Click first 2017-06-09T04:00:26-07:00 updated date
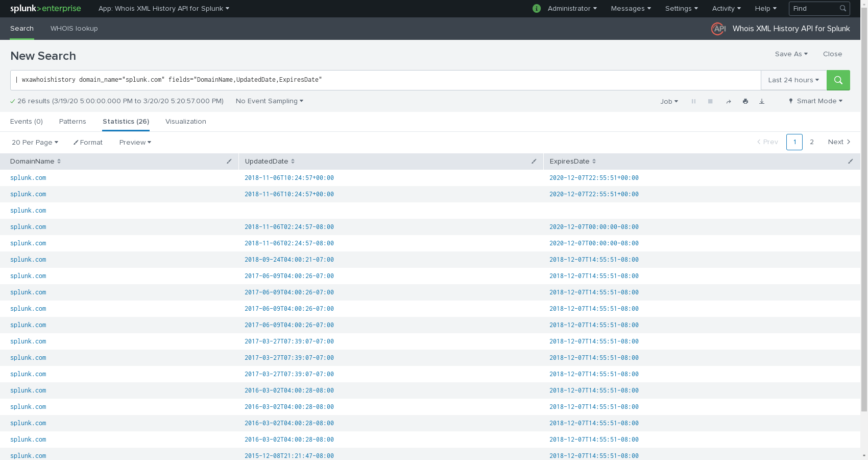This screenshot has width=868, height=460. 289,276
